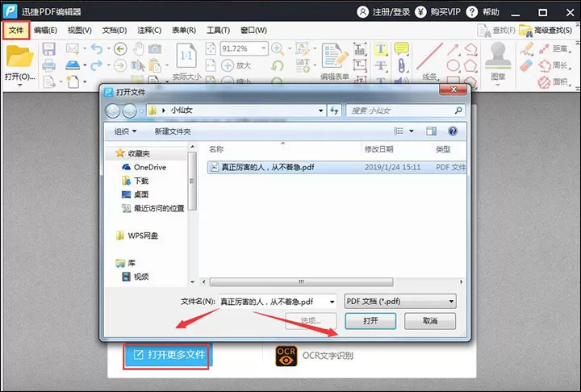581x392 pixels.
Task: Click 打开 button in the file dialog
Action: [x=370, y=321]
